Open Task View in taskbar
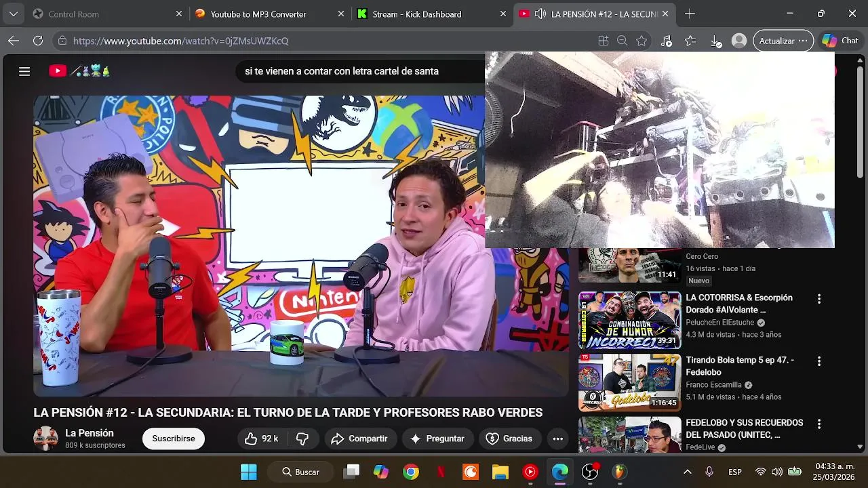 [351, 472]
